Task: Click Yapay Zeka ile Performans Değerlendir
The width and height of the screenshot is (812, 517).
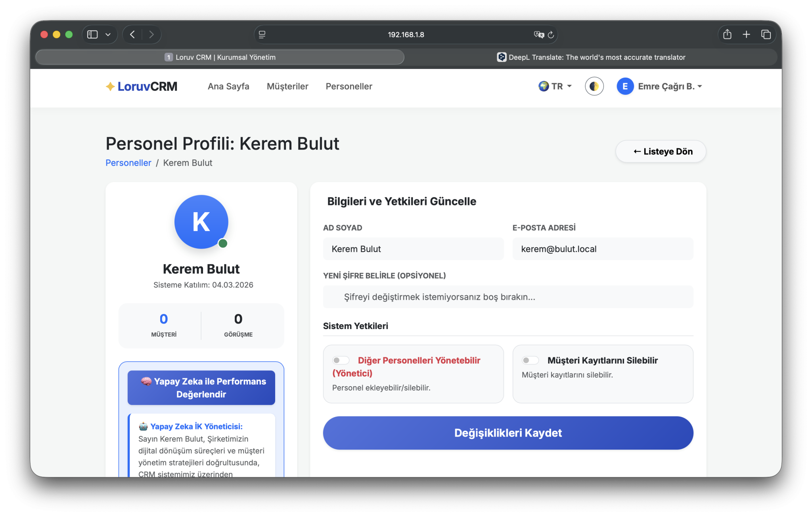Action: [x=201, y=388]
